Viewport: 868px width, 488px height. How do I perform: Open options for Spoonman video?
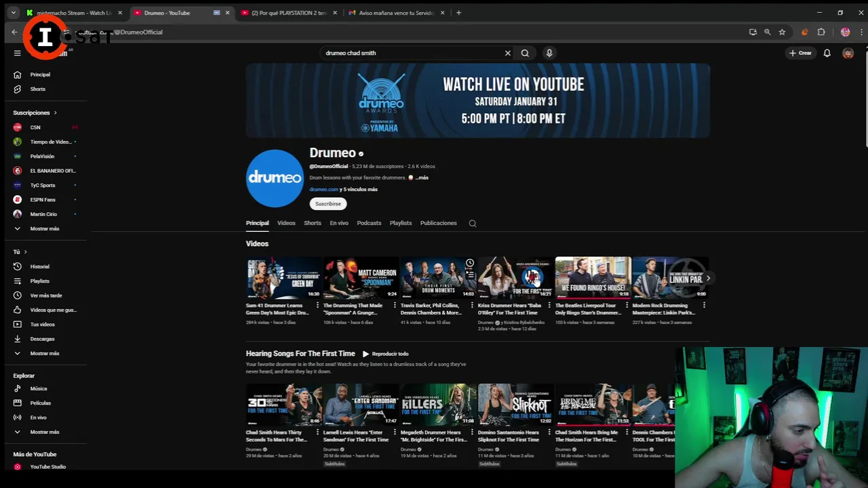395,306
